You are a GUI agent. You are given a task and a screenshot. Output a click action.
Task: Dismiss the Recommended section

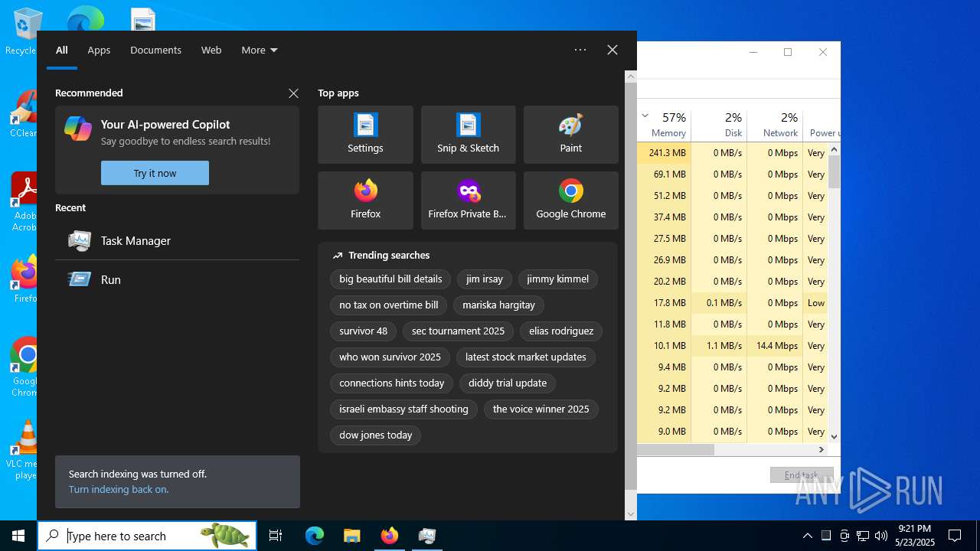pyautogui.click(x=293, y=93)
